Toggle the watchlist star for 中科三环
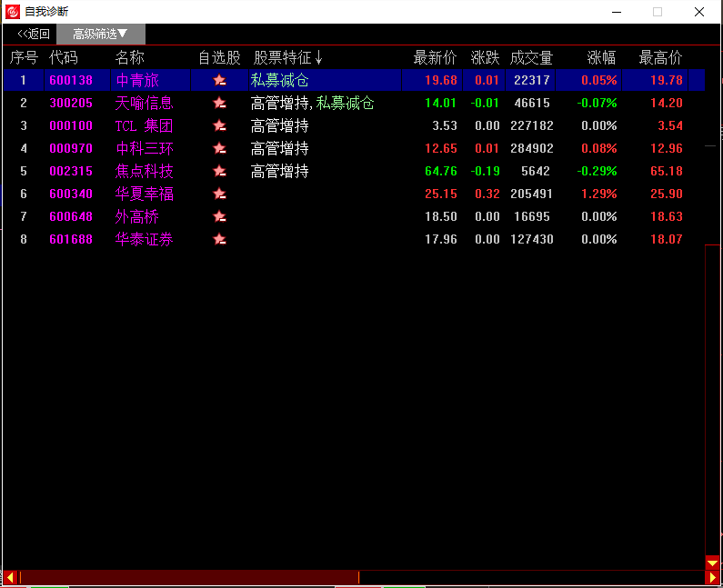The height and width of the screenshot is (588, 723). click(219, 148)
